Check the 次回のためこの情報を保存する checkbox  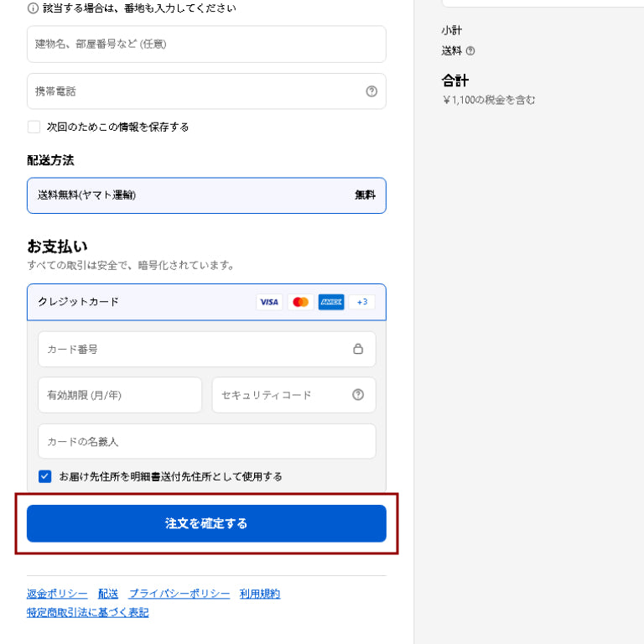tap(34, 127)
